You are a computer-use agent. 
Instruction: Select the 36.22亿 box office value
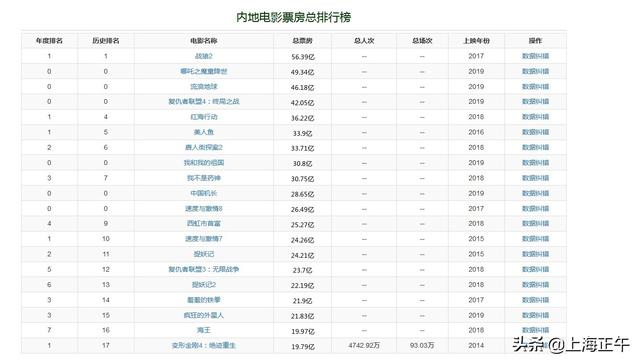click(302, 118)
